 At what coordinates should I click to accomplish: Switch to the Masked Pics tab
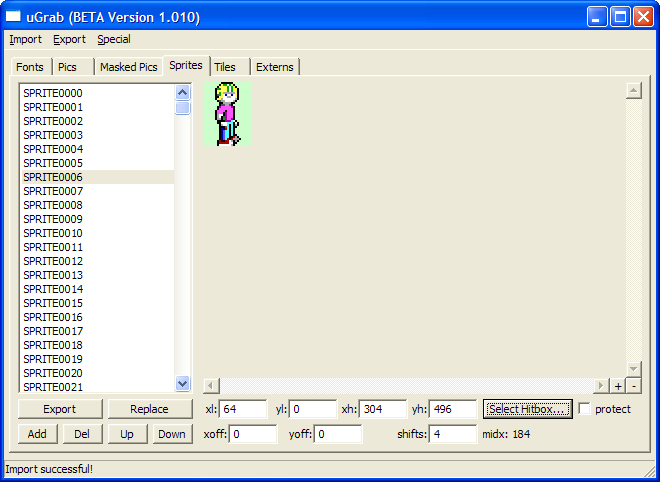tap(128, 67)
